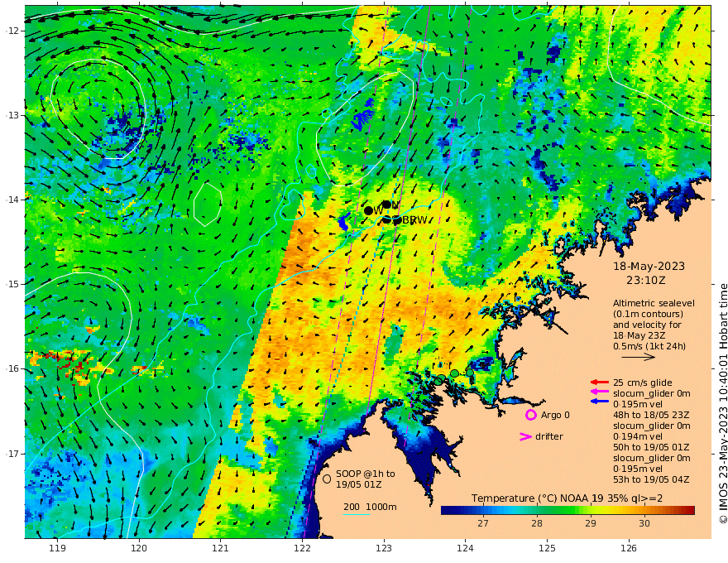Click the '0.194m vel' legend line
Viewport: 728px width, 563px height.
click(x=638, y=436)
